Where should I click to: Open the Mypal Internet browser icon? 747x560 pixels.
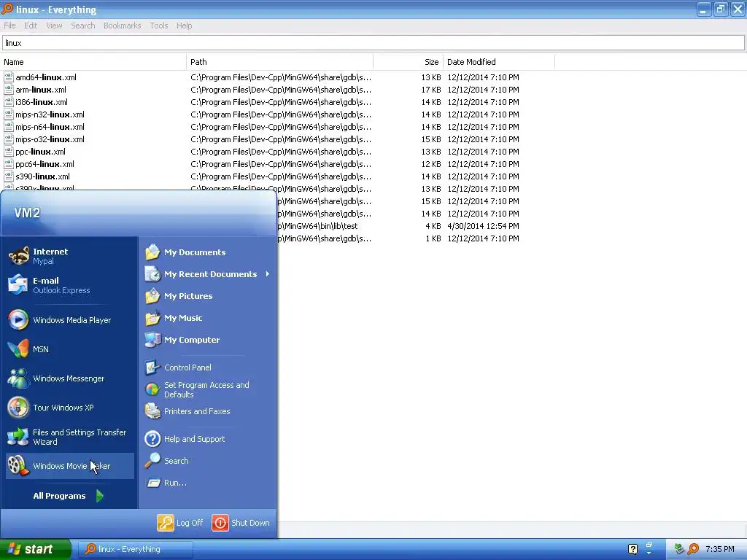click(x=18, y=256)
